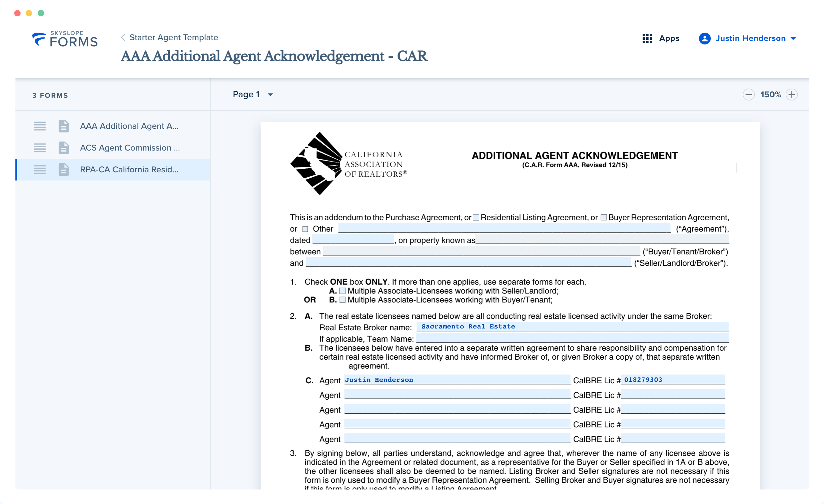Click document icon for ACS Agent Commission form
Viewport: 824px width, 504px height.
click(63, 148)
